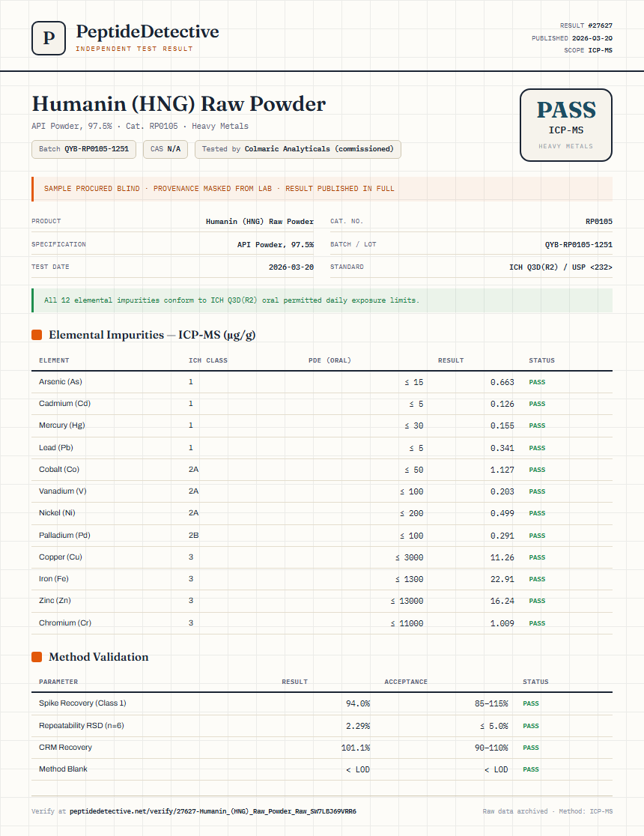Click the Method Blank row label
The image size is (644, 836).
click(63, 769)
